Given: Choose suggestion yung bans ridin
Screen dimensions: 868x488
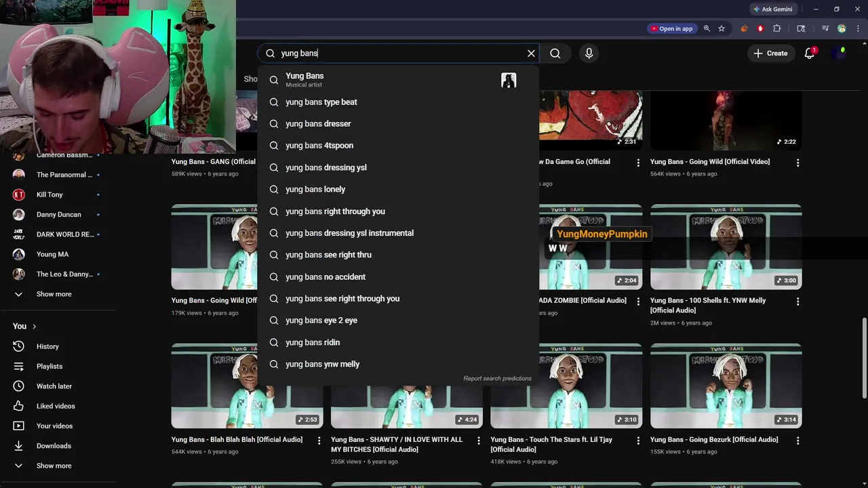Looking at the screenshot, I should [398, 342].
